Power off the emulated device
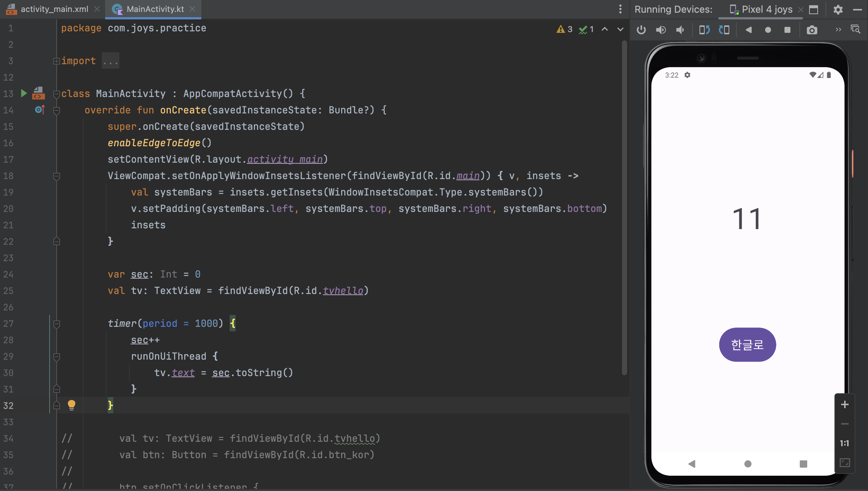This screenshot has height=491, width=868. tap(641, 30)
